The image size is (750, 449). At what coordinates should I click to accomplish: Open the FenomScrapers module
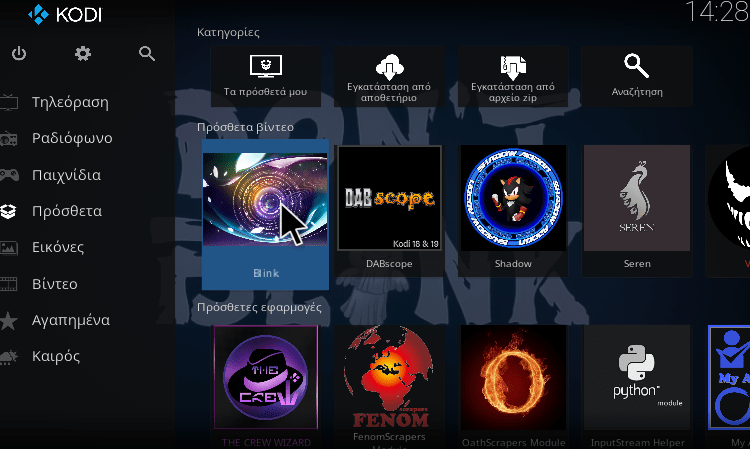click(389, 386)
